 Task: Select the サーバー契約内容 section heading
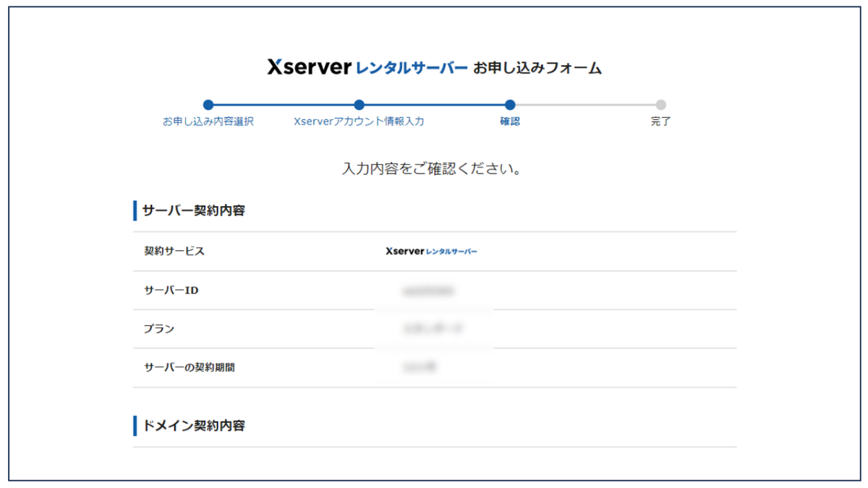[x=193, y=211]
